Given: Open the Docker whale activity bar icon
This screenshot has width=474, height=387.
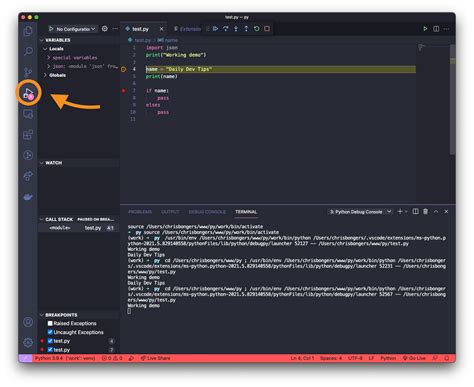Looking at the screenshot, I should pos(28,197).
